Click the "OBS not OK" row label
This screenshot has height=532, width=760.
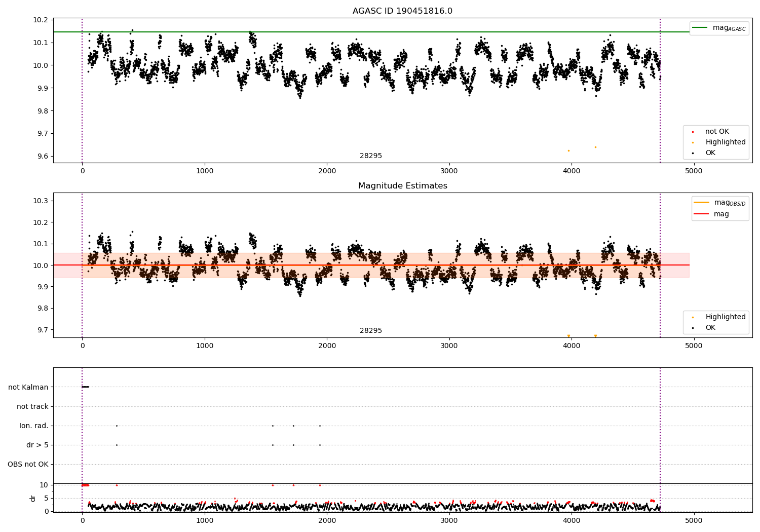tap(28, 464)
